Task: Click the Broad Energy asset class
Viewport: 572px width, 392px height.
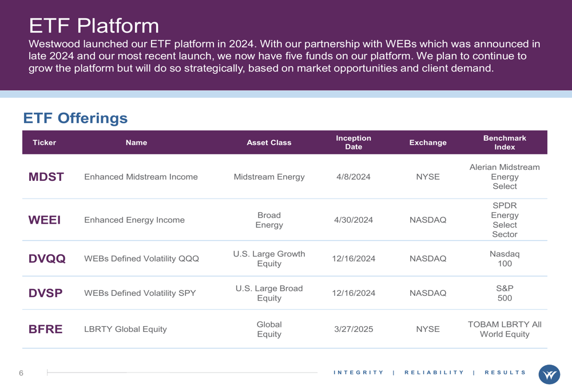Action: 269,220
